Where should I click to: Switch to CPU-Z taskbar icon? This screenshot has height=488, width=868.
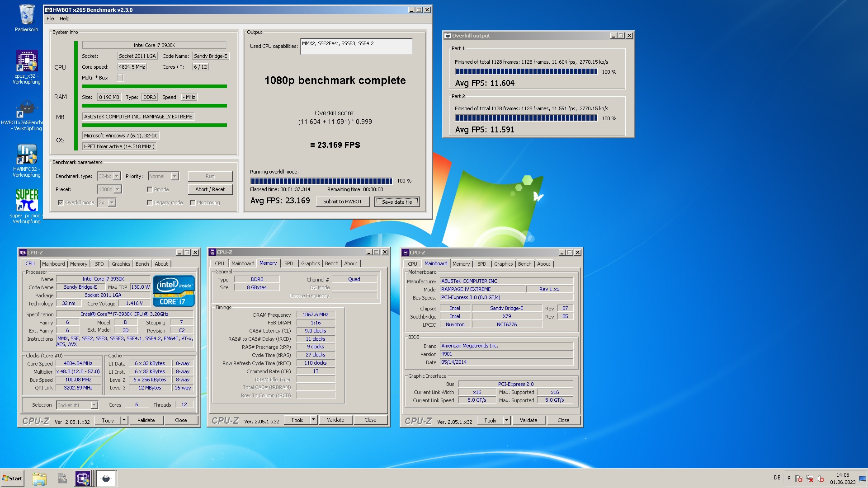click(x=83, y=479)
